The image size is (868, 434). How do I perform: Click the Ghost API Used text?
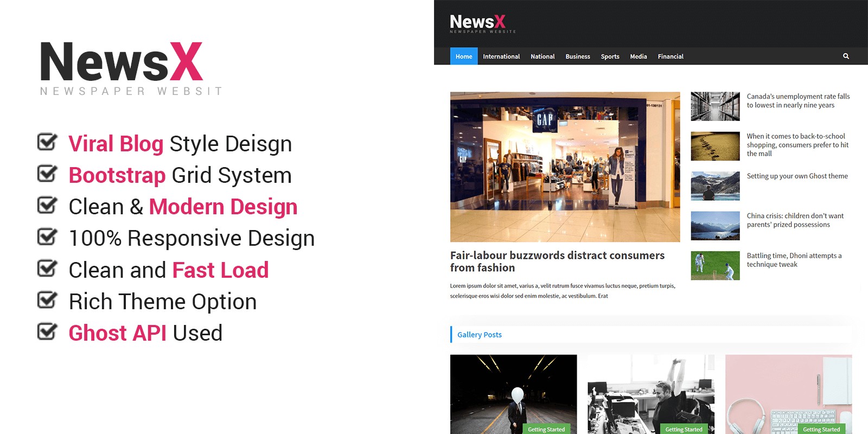tap(145, 333)
